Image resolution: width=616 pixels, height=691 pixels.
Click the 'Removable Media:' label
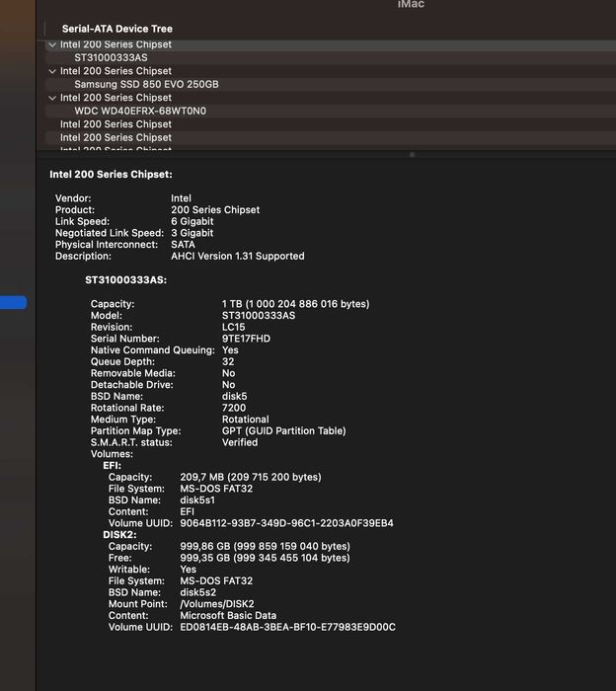pos(133,373)
